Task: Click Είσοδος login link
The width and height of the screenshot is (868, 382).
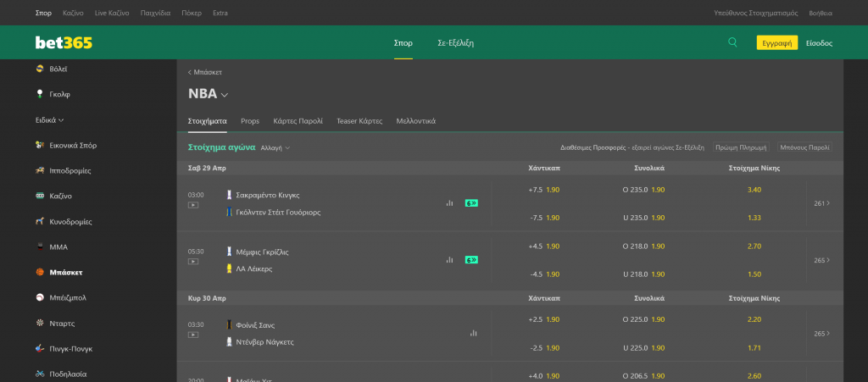Action: (x=820, y=43)
